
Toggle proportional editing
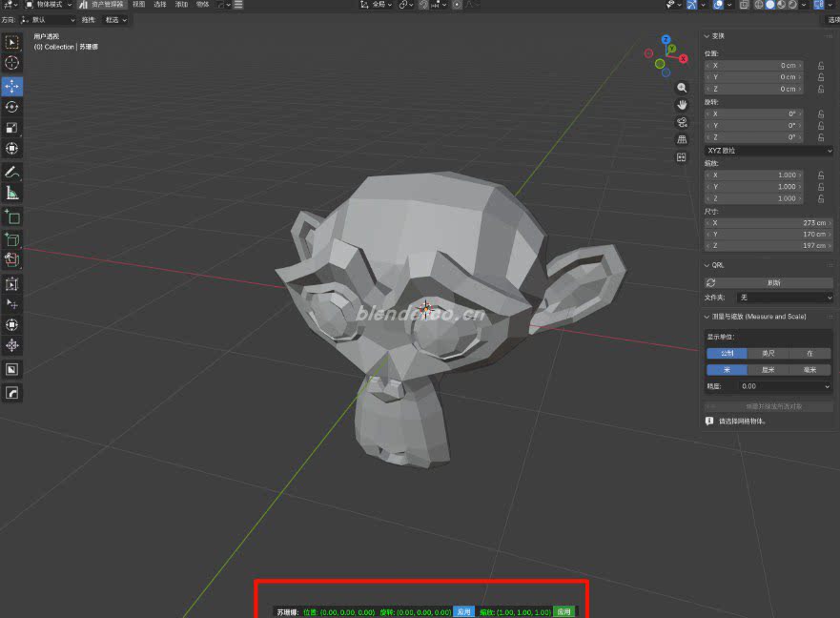tap(457, 5)
